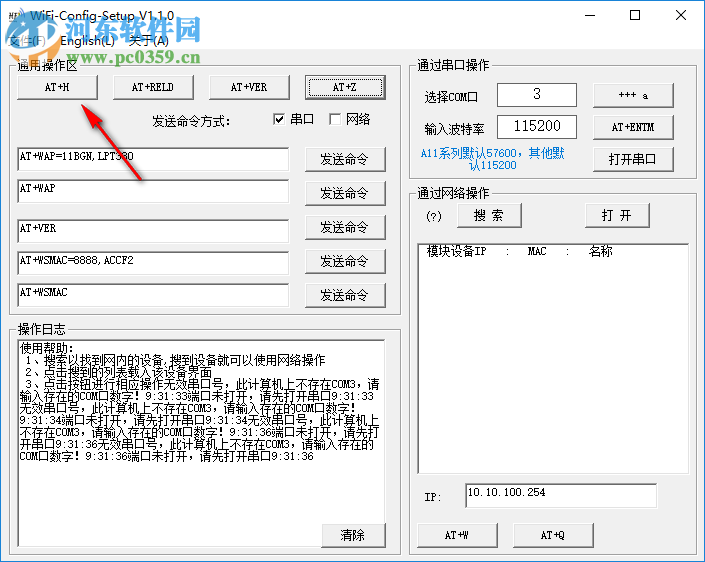Clear the operation log with 清除
Image resolution: width=705 pixels, height=562 pixels.
[353, 535]
